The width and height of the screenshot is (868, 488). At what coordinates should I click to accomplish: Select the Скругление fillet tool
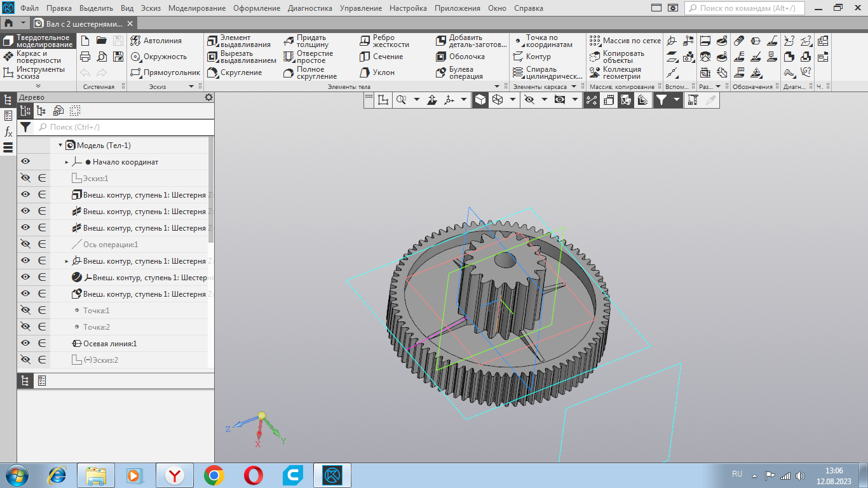point(234,72)
